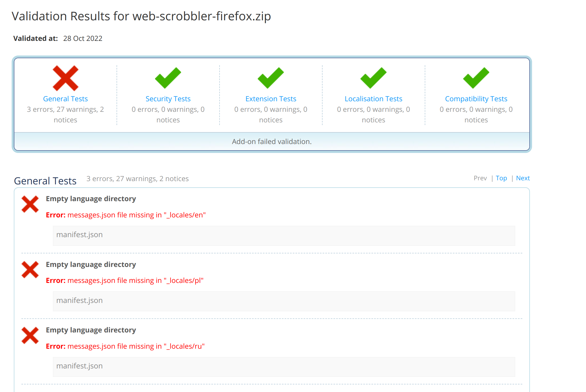The image size is (586, 392).
Task: Select manifest.json box under _locales/ru error
Action: coord(284,367)
